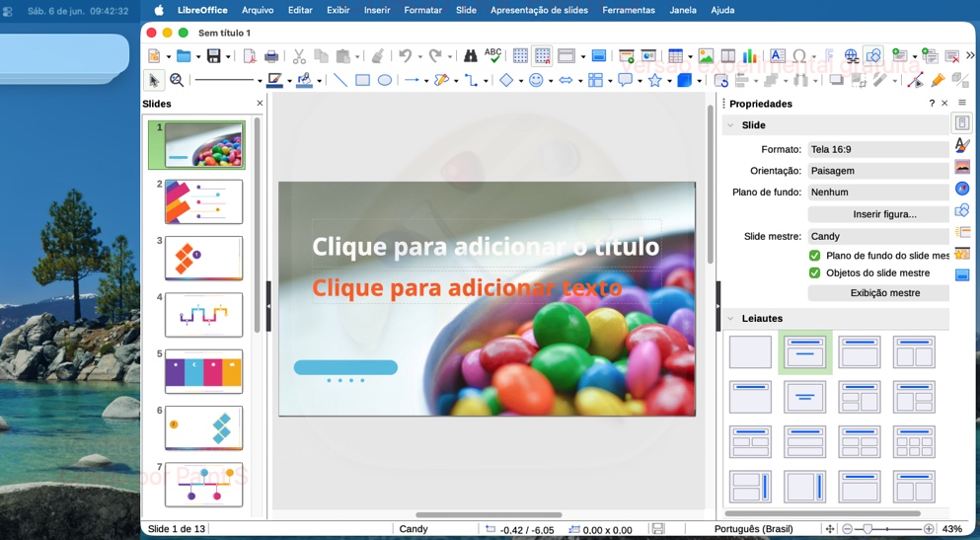This screenshot has width=980, height=540.
Task: Open Apresentação de slides menu
Action: coord(539,10)
